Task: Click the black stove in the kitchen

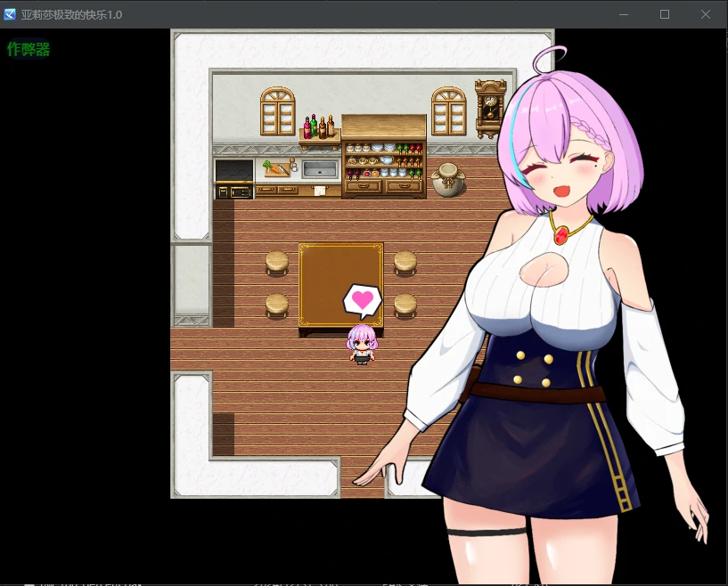Action: pos(234,177)
